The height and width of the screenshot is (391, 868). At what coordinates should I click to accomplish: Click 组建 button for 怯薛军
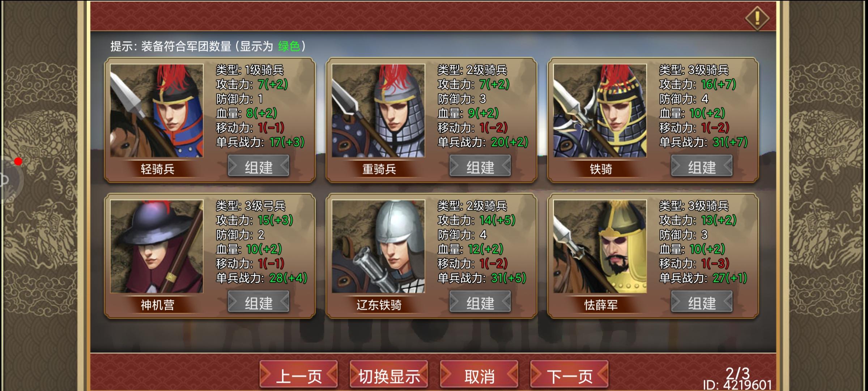pyautogui.click(x=702, y=302)
